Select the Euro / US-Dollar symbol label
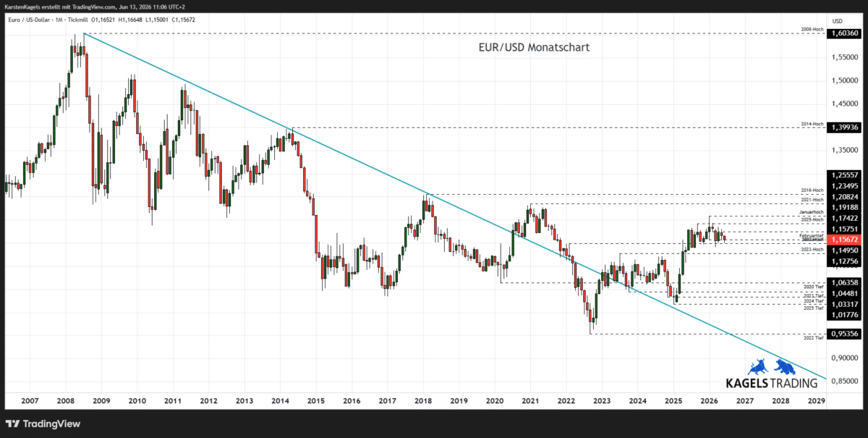 pos(30,20)
